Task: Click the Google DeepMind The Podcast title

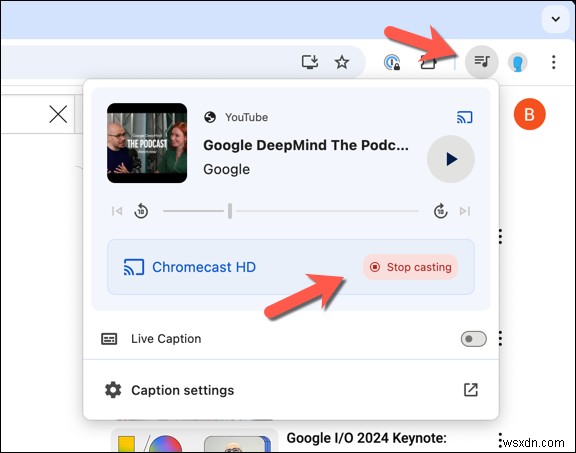Action: pyautogui.click(x=306, y=145)
